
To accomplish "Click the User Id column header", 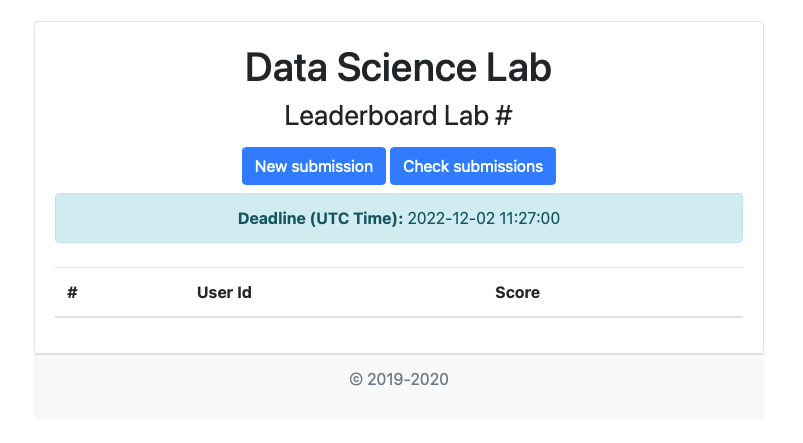I will coord(224,293).
